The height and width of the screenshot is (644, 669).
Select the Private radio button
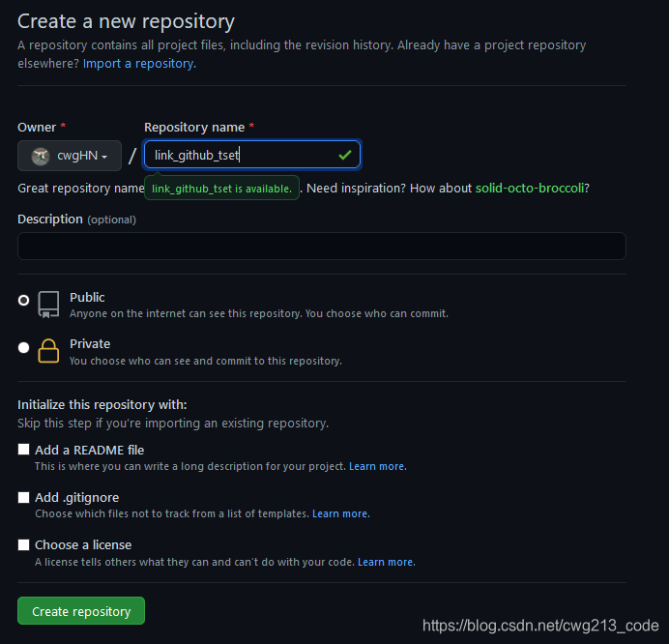pyautogui.click(x=24, y=347)
